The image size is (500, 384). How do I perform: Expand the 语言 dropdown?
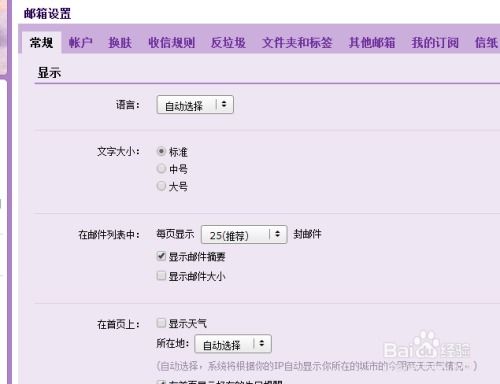195,105
